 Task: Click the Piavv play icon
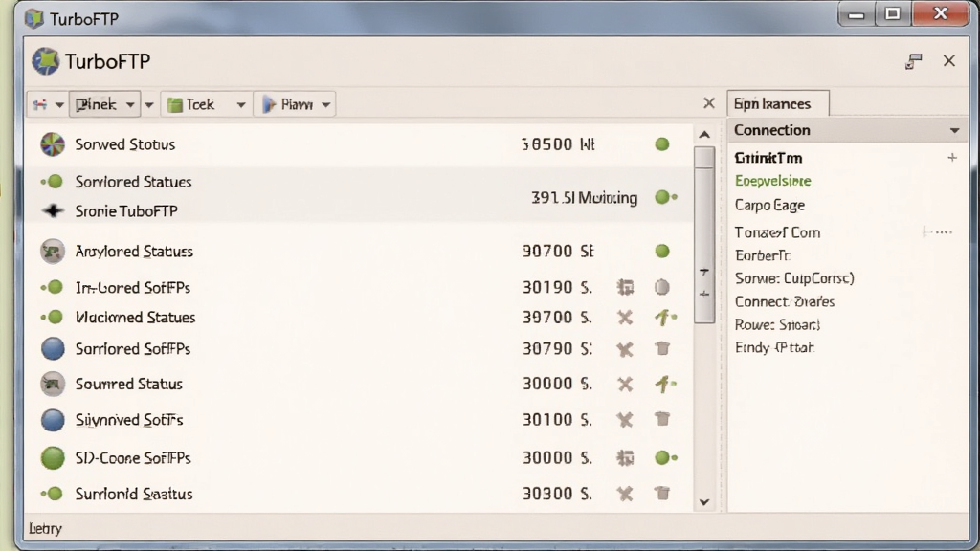tap(269, 104)
